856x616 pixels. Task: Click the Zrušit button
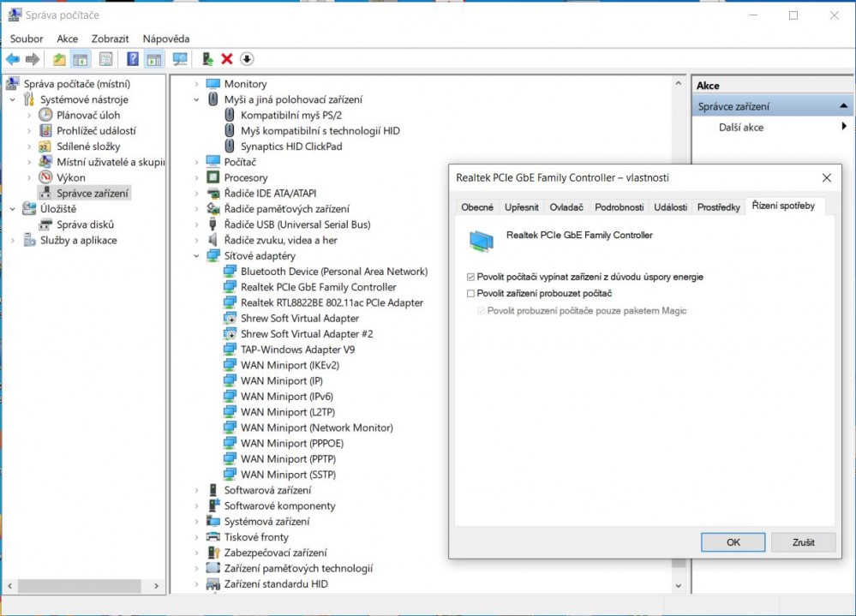pos(803,542)
